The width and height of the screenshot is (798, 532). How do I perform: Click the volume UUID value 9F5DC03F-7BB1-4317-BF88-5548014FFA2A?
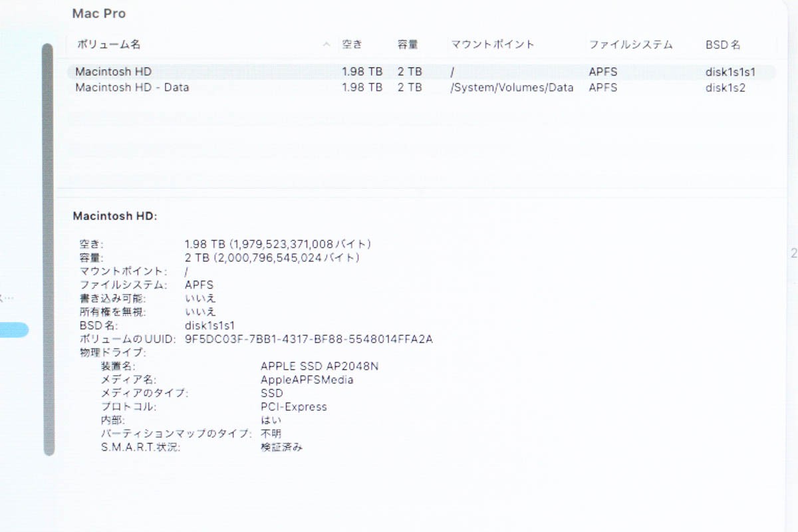[x=309, y=339]
